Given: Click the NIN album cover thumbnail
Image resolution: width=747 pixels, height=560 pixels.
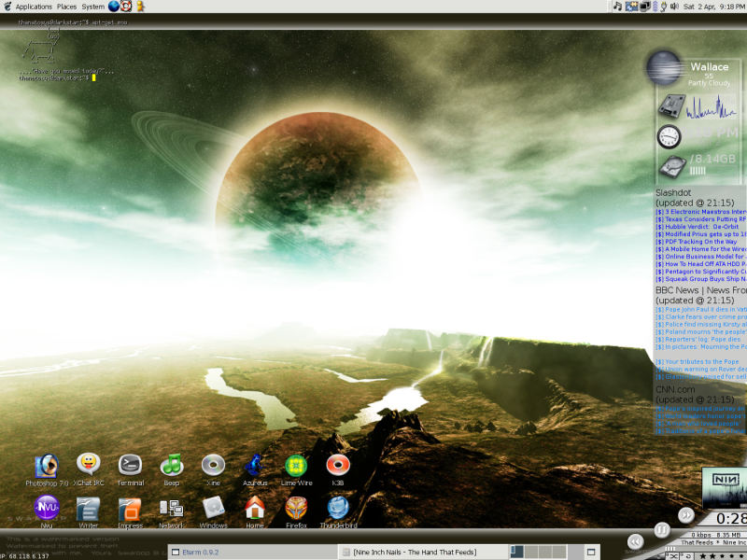Looking at the screenshot, I should 725,486.
